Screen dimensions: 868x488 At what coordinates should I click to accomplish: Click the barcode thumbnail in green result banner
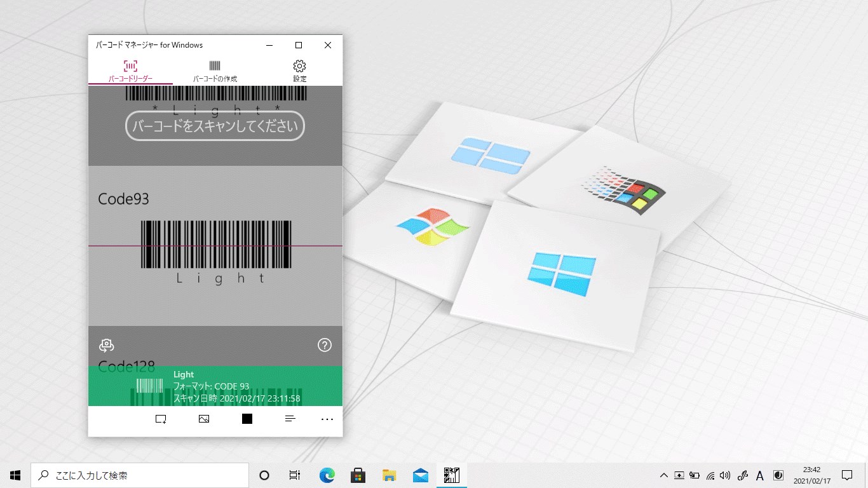[150, 386]
